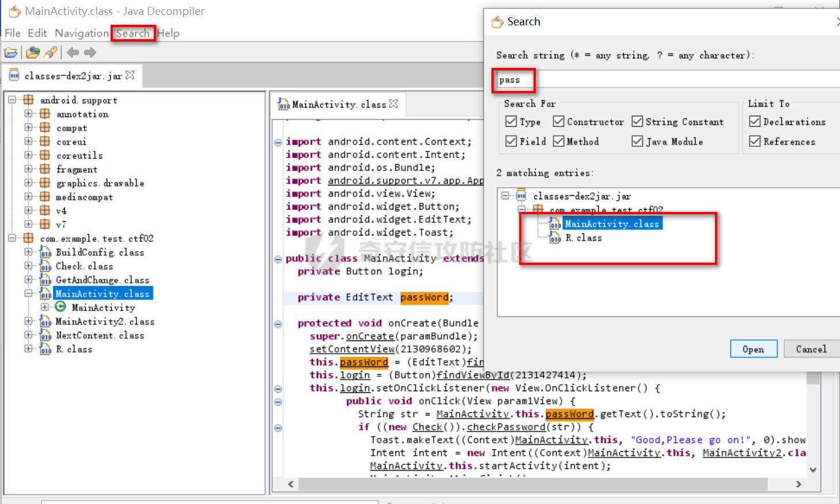
Task: Open the Edit menu
Action: [x=37, y=33]
